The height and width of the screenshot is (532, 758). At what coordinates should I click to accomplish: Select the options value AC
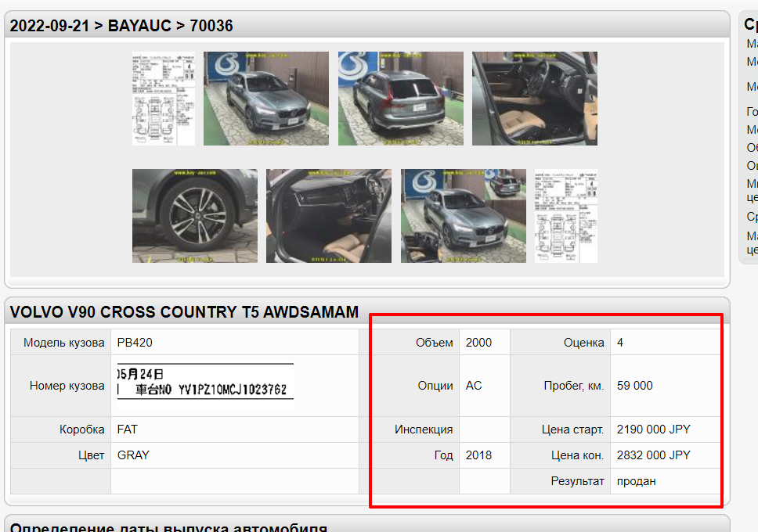tap(474, 386)
